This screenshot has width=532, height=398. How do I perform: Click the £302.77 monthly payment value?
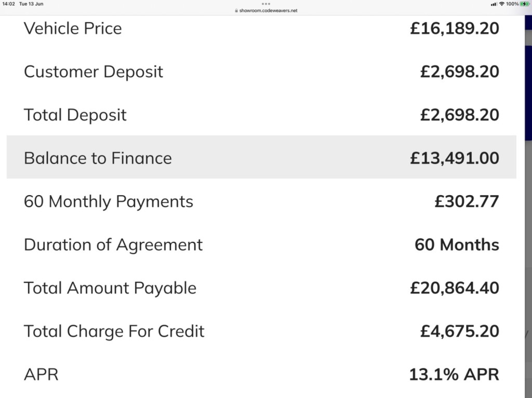click(467, 201)
